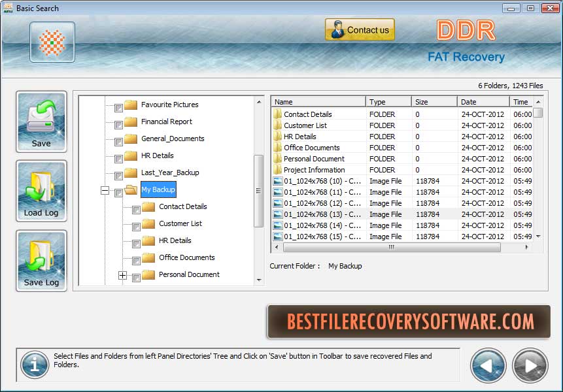This screenshot has width=563, height=392.
Task: Click the tree panel scroll down arrow
Action: 259,280
